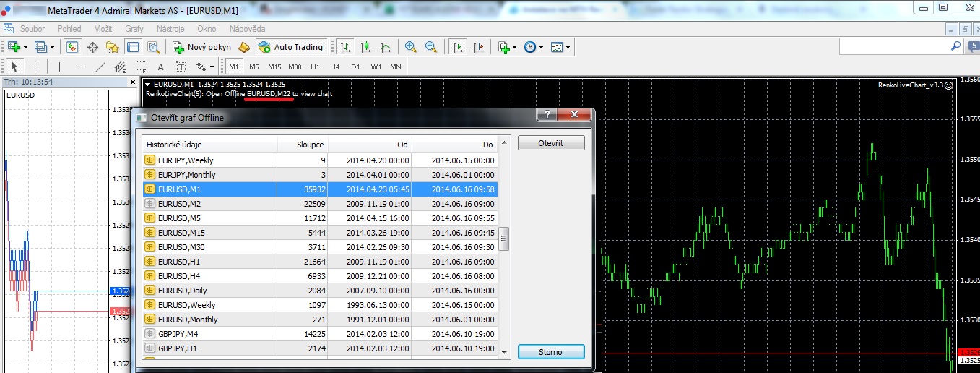Launch the MetaEditor book icon

(x=244, y=47)
